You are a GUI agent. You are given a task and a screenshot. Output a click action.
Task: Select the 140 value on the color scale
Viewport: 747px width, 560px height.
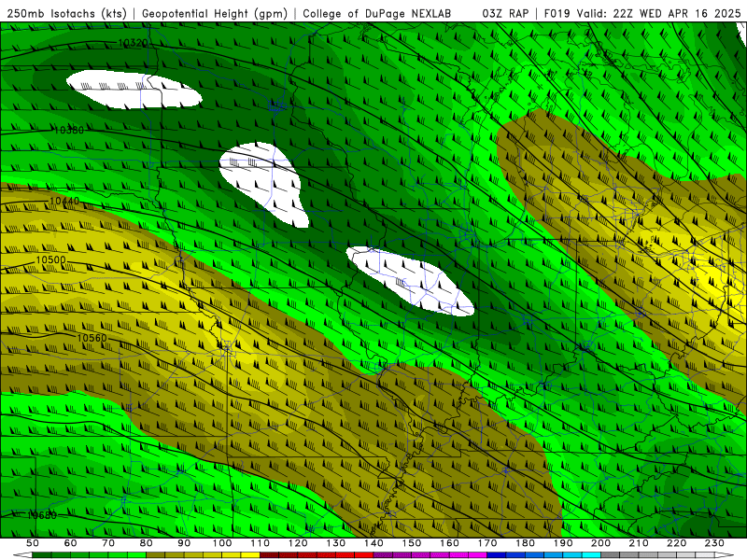tap(373, 543)
